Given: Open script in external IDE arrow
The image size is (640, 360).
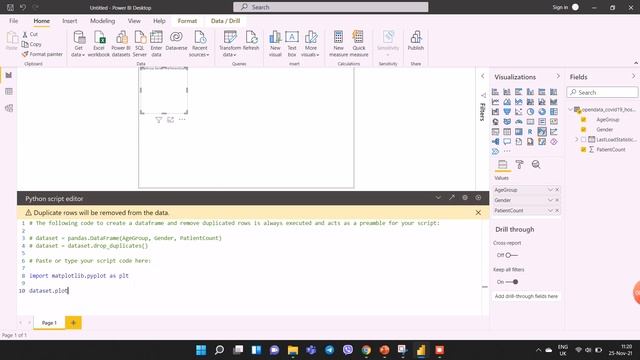Looking at the screenshot, I should click(x=452, y=198).
